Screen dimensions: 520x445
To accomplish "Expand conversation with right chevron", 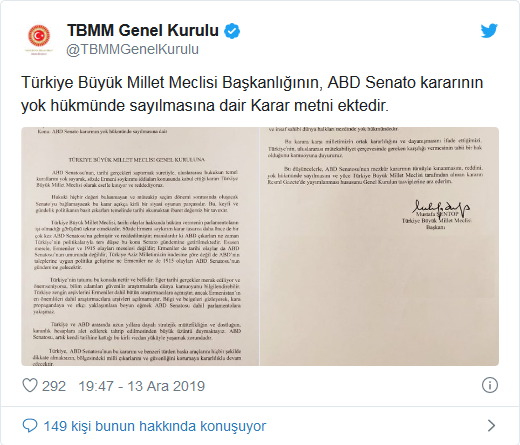I will pos(491,426).
